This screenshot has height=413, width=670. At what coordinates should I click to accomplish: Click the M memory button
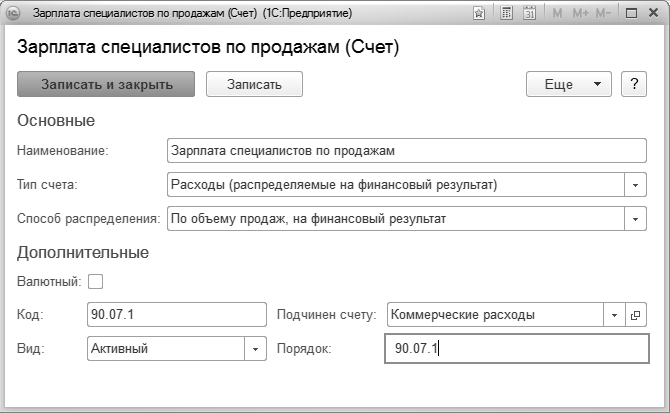coord(557,15)
